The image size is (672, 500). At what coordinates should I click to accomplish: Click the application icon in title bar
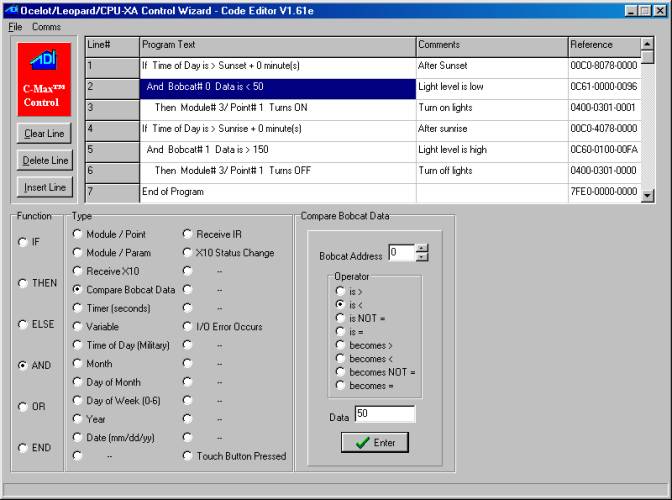[x=11, y=10]
